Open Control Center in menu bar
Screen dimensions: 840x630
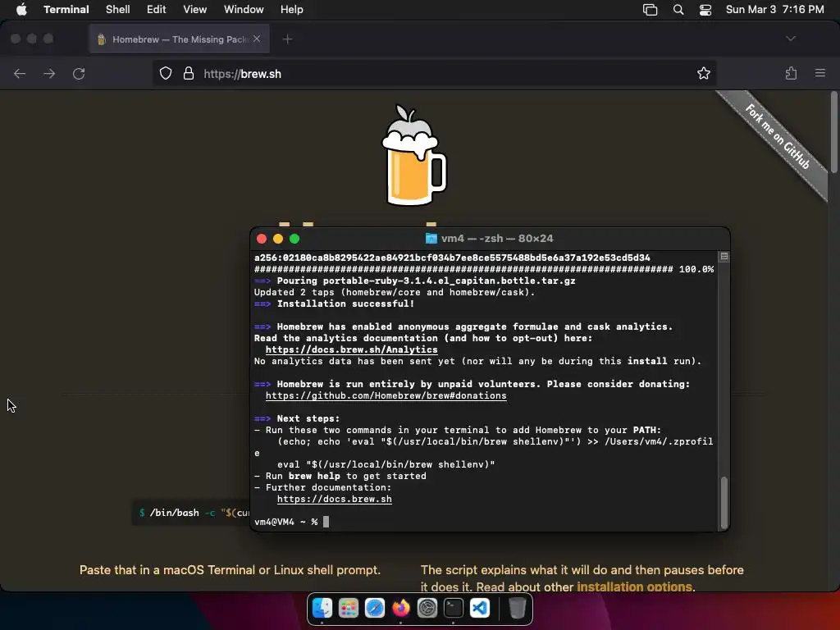[x=705, y=10]
